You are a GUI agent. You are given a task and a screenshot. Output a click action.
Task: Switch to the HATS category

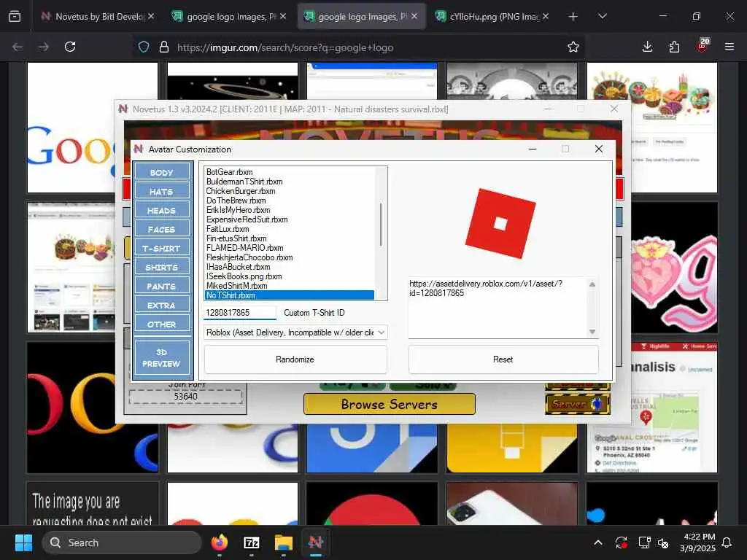pyautogui.click(x=161, y=192)
